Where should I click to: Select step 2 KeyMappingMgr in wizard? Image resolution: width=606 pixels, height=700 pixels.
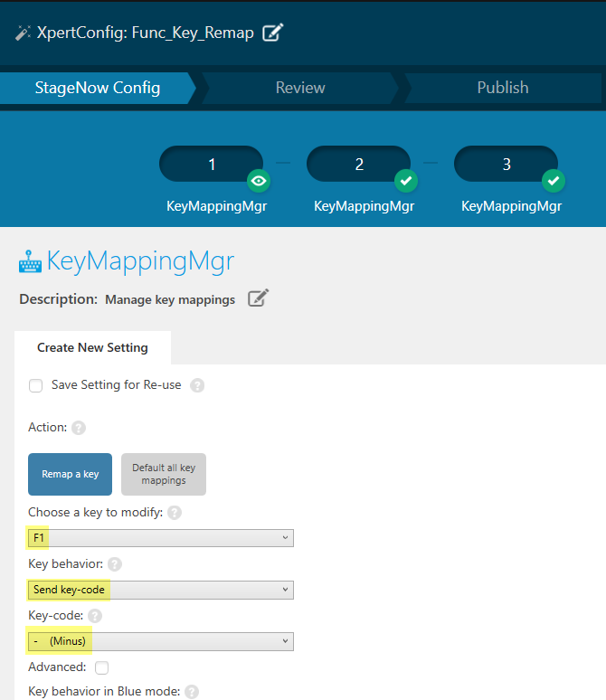(x=359, y=165)
